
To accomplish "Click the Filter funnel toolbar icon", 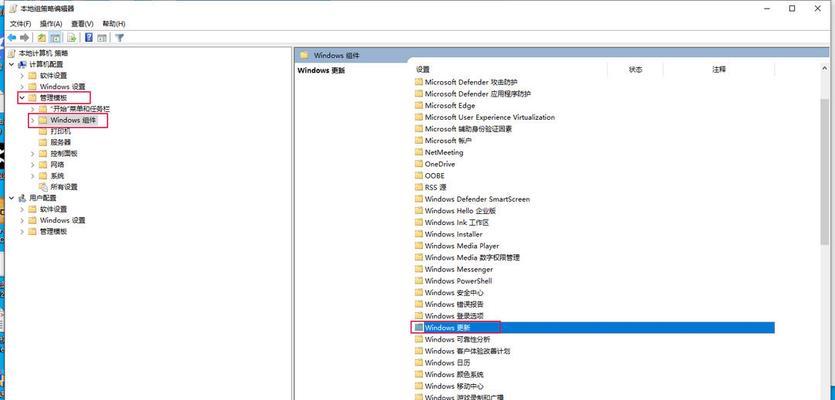I will 119,38.
